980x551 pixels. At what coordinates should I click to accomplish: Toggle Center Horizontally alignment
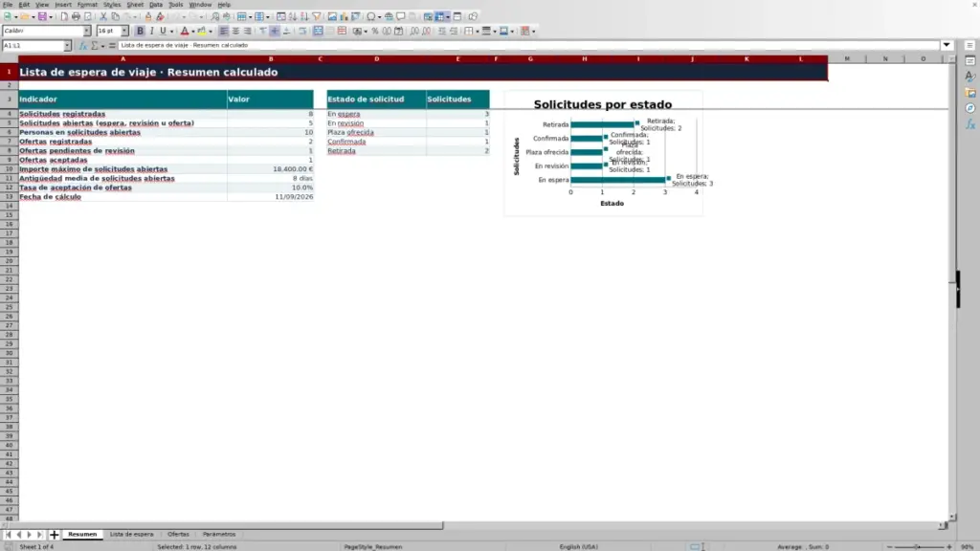click(x=235, y=32)
